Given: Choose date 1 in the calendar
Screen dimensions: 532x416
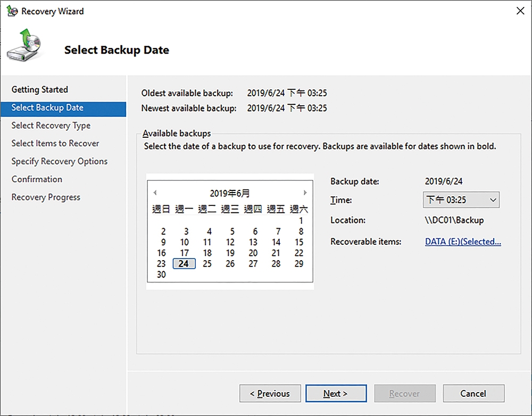Looking at the screenshot, I should (x=301, y=221).
